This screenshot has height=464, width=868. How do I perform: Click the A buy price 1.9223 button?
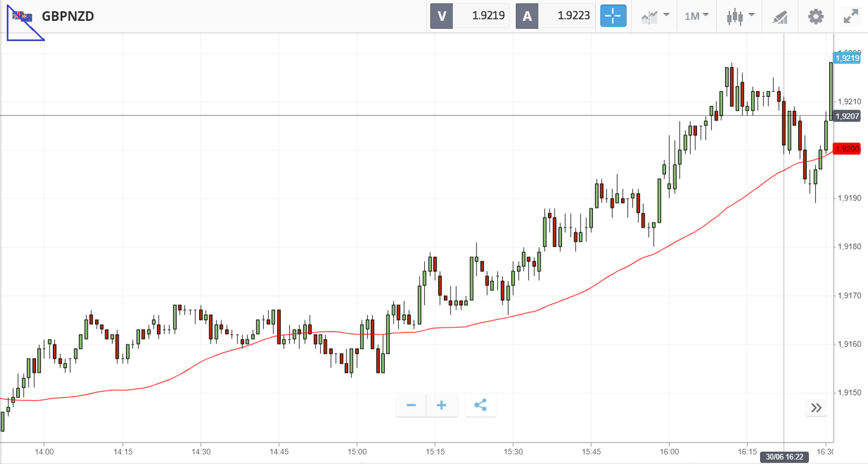555,16
